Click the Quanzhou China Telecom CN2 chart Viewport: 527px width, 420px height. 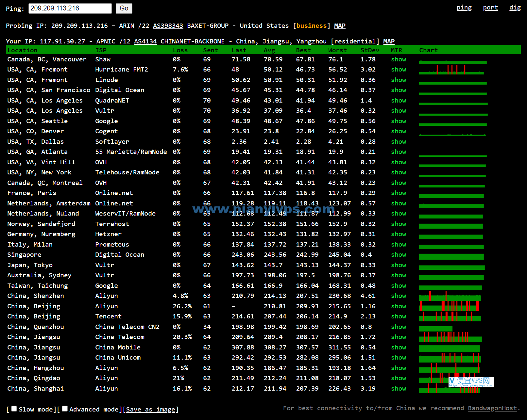436,329
